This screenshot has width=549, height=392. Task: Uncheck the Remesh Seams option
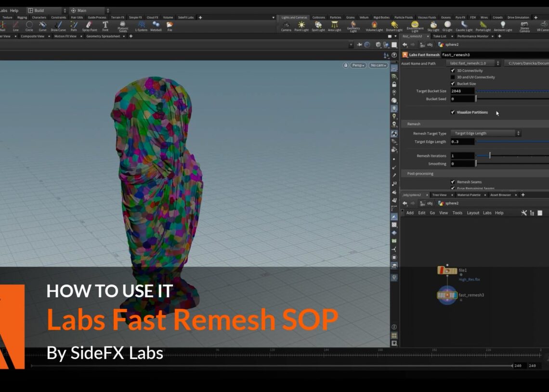point(452,182)
